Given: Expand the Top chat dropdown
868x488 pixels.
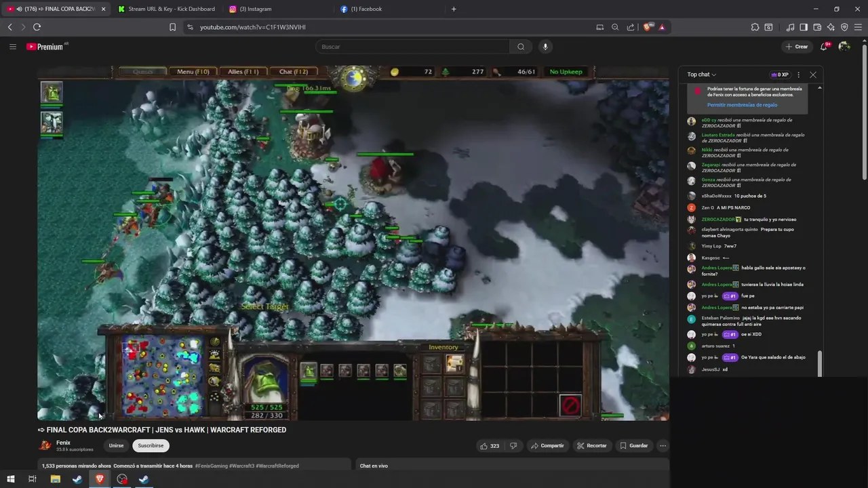Looking at the screenshot, I should [701, 75].
